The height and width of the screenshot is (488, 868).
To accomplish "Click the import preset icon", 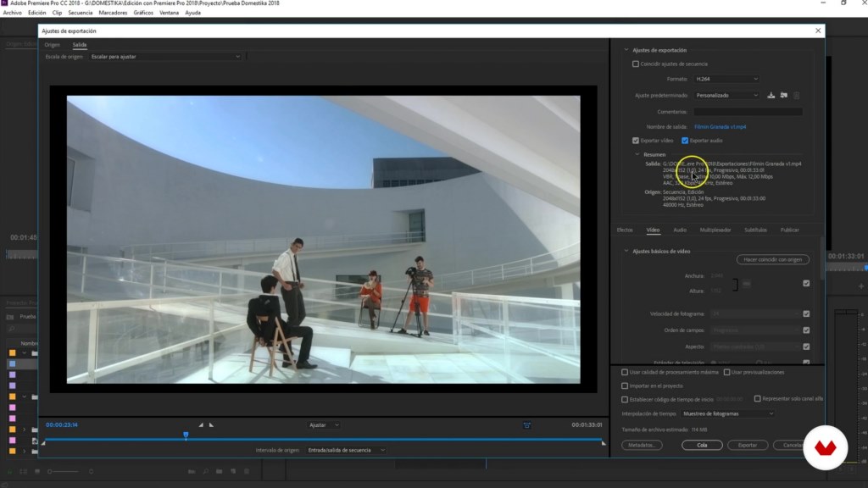I will pyautogui.click(x=784, y=95).
